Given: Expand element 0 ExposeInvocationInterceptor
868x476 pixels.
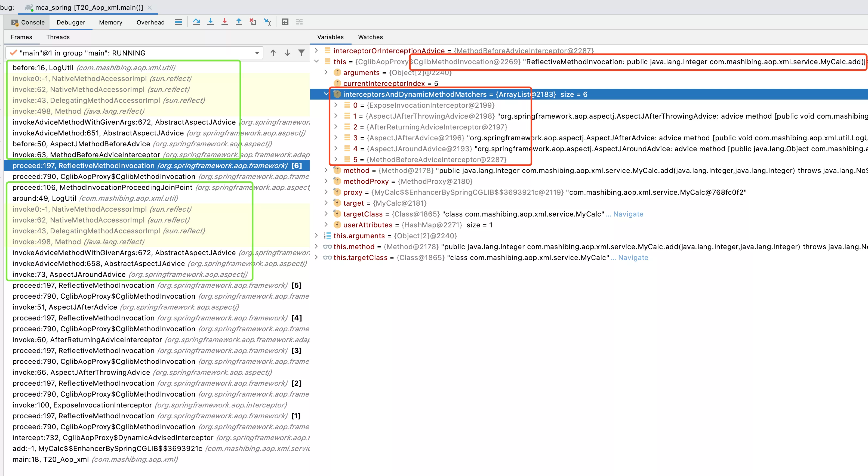Looking at the screenshot, I should pyautogui.click(x=335, y=105).
